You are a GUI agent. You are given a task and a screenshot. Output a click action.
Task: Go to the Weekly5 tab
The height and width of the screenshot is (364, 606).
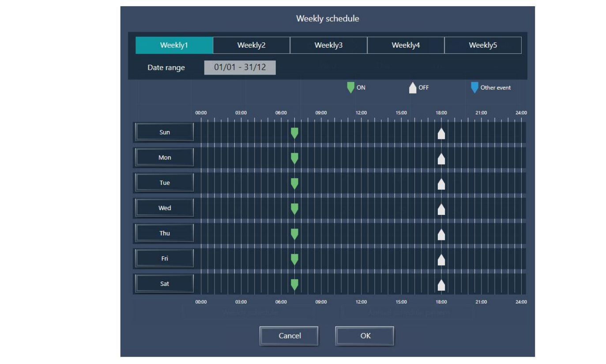(x=483, y=45)
